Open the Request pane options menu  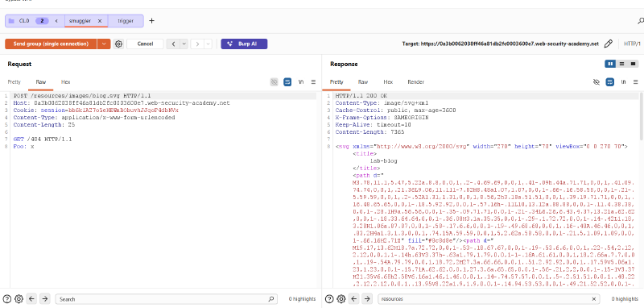313,81
